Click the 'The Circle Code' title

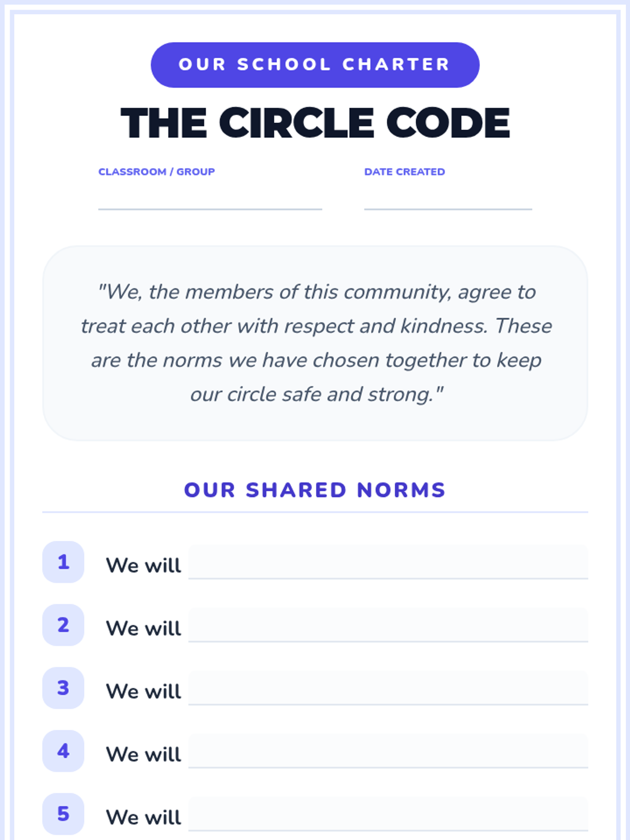[x=315, y=123]
